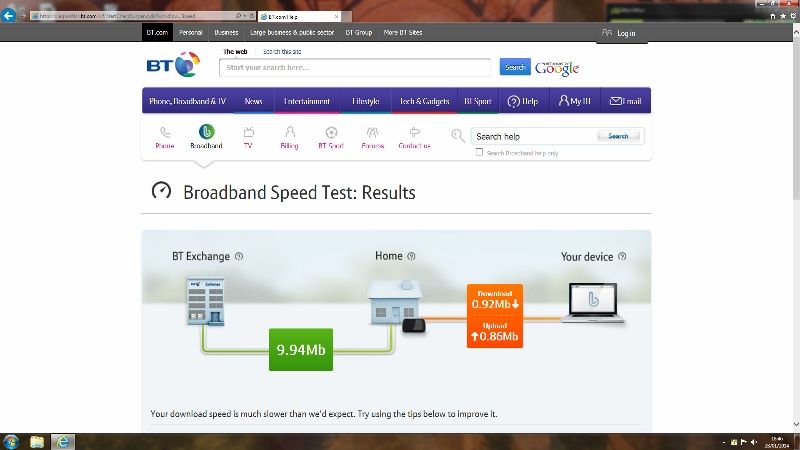This screenshot has width=800, height=450.
Task: Click the green 9.94Mb speed box
Action: coord(301,349)
